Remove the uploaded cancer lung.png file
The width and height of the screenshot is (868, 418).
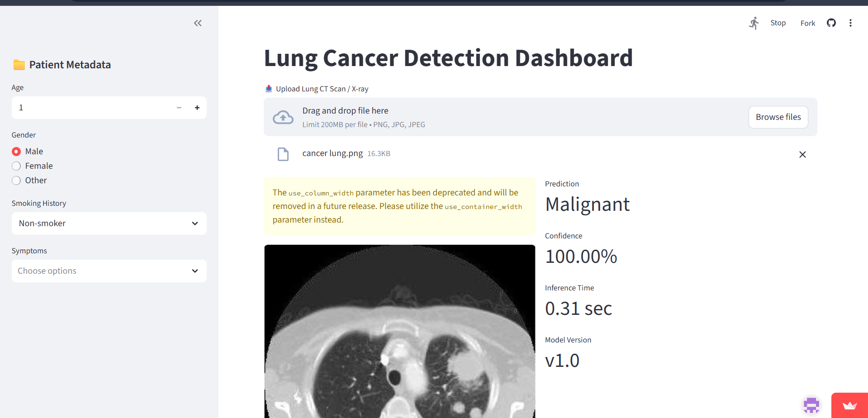coord(802,154)
